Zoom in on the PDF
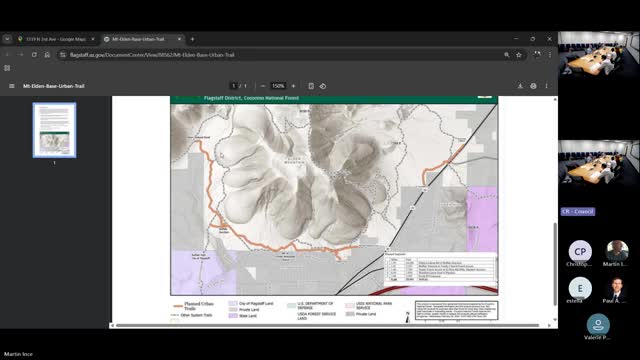The image size is (640, 360). [293, 86]
